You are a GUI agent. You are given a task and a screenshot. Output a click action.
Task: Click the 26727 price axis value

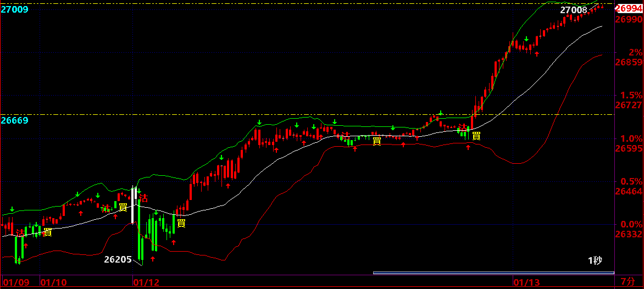pyautogui.click(x=629, y=105)
